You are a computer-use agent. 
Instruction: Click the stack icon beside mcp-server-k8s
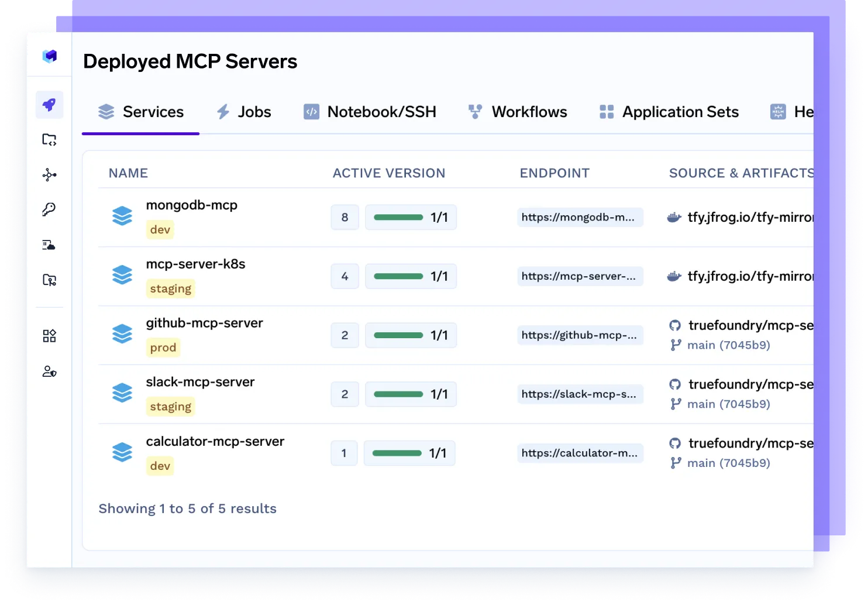(122, 275)
